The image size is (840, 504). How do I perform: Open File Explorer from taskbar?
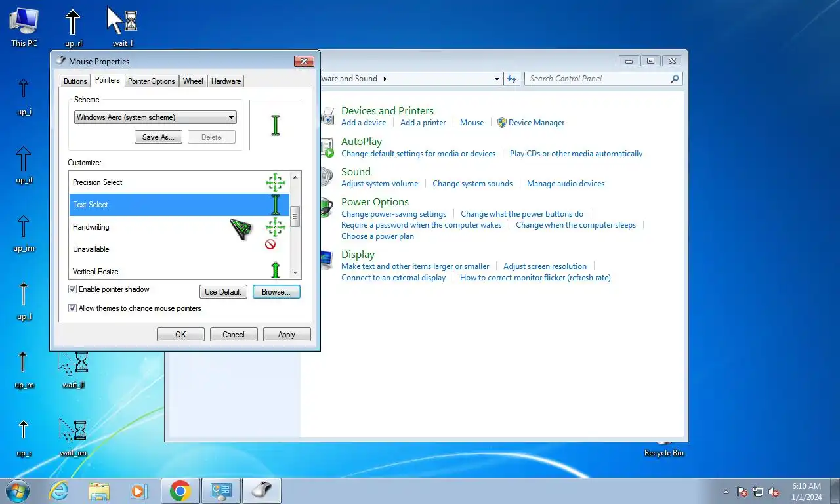[99, 491]
